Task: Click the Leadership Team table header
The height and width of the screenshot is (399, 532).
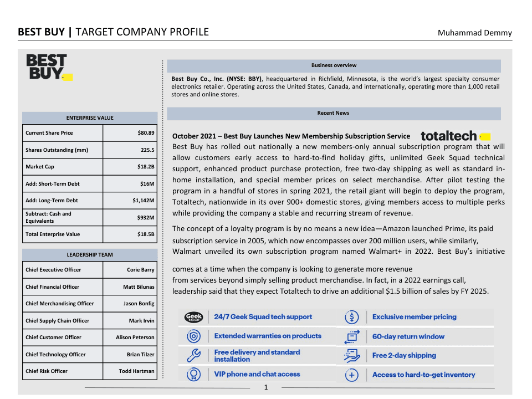Action: pyautogui.click(x=90, y=255)
